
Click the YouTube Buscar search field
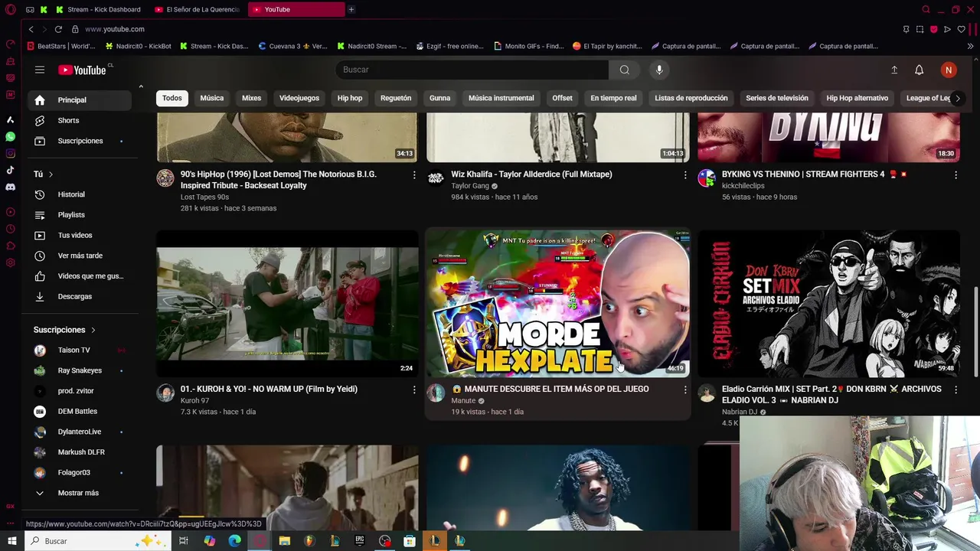[x=472, y=70]
